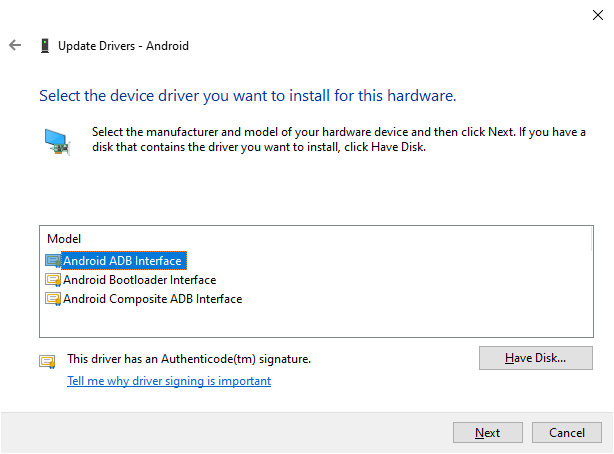Viewport: 614px width, 454px height.
Task: Go back using the arrow icon
Action: click(x=15, y=45)
